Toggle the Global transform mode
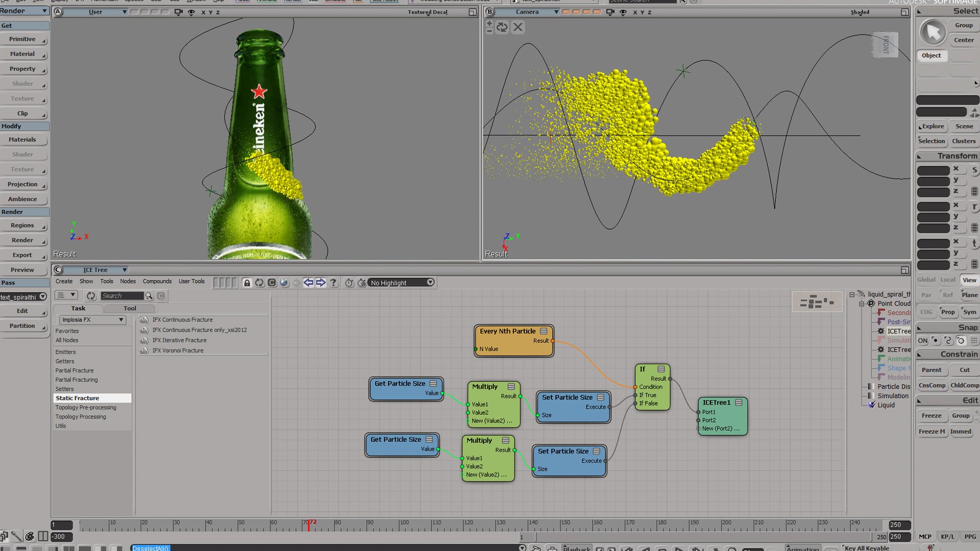 coord(926,280)
